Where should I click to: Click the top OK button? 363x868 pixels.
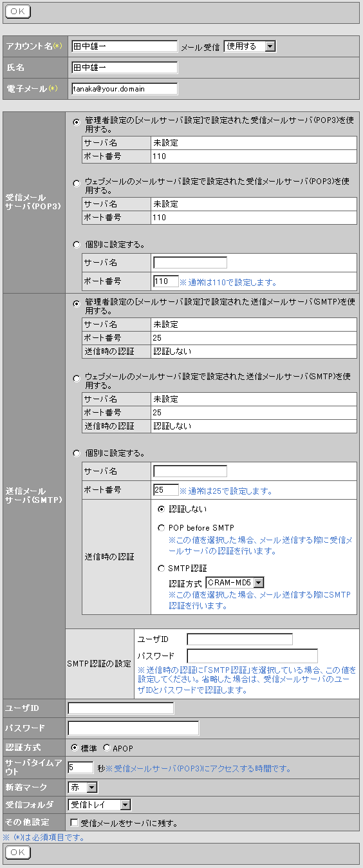18,12
